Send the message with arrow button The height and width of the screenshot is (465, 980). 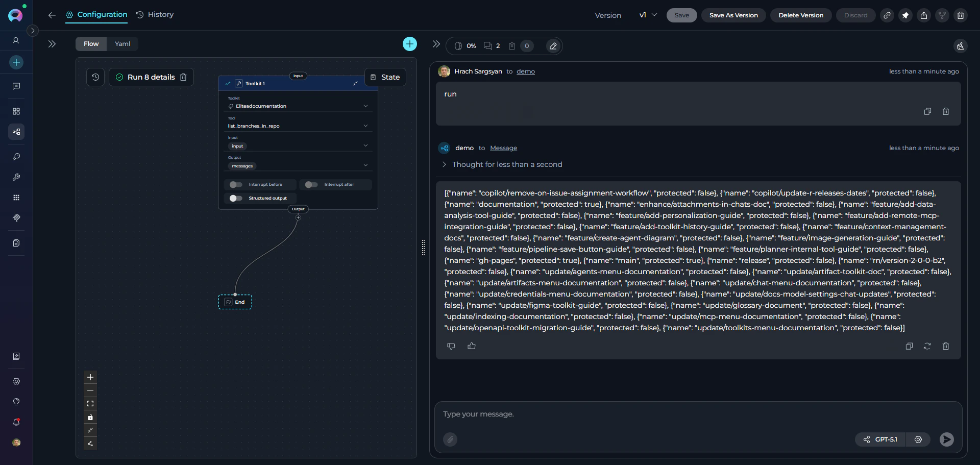click(947, 439)
